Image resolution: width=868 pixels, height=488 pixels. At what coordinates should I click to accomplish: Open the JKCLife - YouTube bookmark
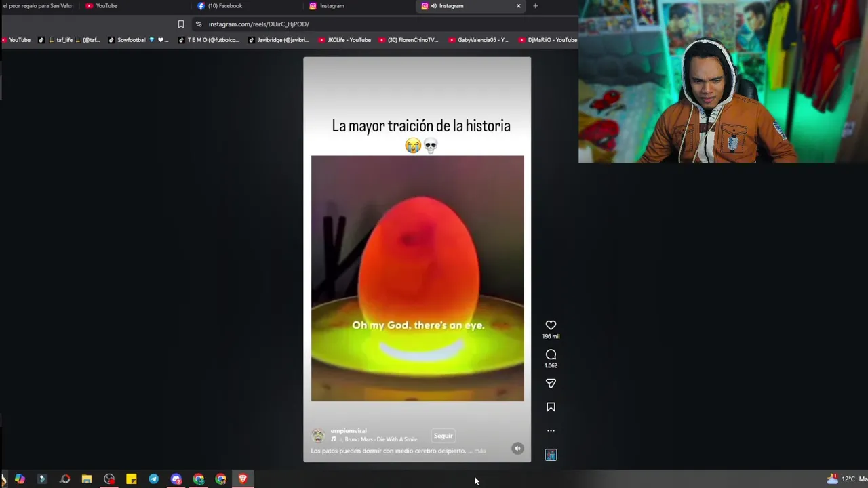[x=345, y=40]
